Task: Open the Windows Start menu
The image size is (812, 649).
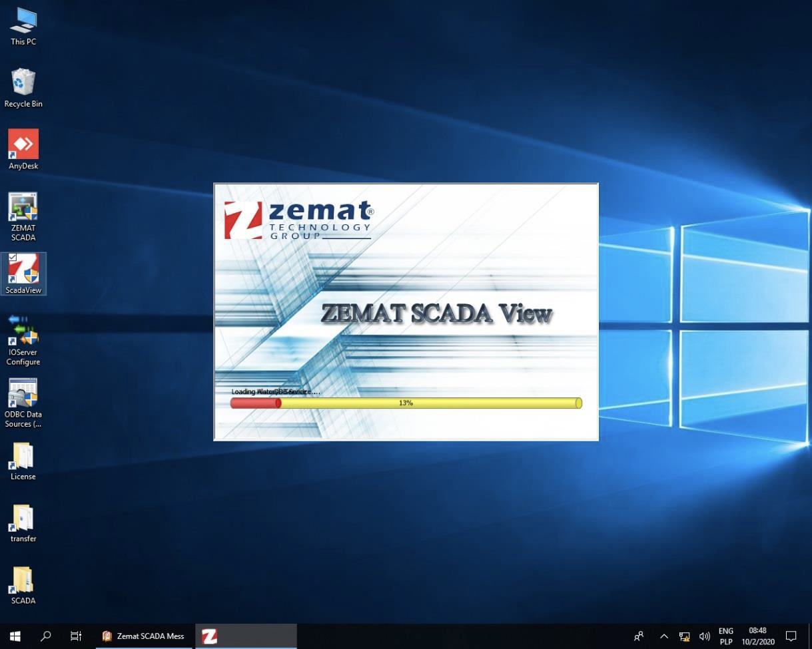Action: pos(15,636)
